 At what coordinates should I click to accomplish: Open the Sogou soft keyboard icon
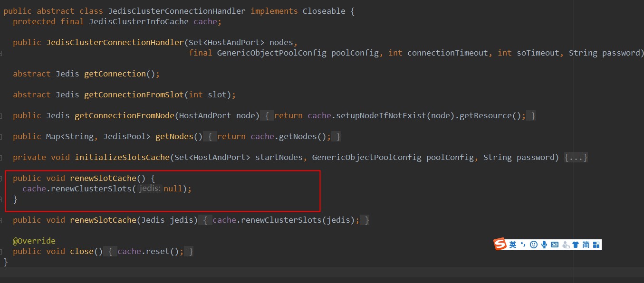click(x=554, y=245)
